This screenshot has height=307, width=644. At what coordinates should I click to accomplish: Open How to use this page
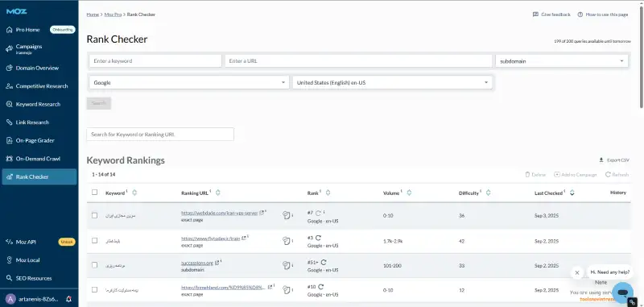pos(602,15)
